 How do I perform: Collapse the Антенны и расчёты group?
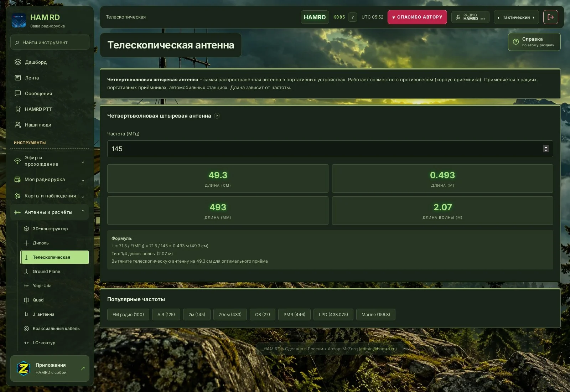pyautogui.click(x=50, y=212)
